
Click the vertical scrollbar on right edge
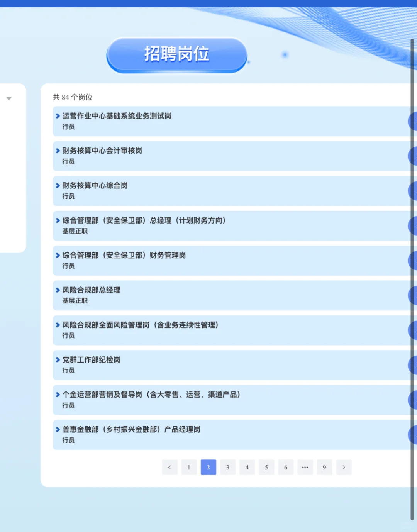pyautogui.click(x=412, y=279)
